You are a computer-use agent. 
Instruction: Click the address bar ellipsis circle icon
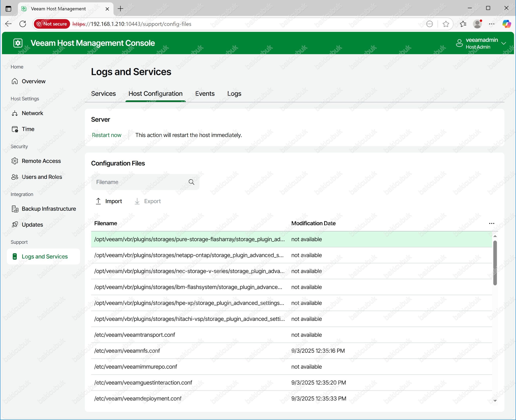[x=430, y=24]
